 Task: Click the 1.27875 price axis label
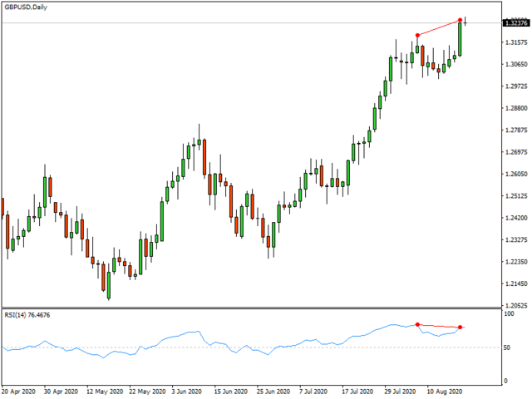[x=516, y=130]
